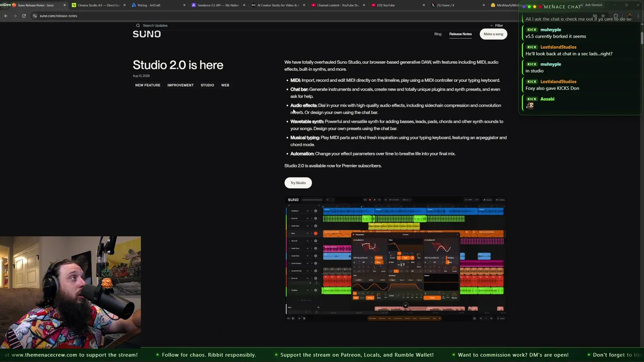
Task: Close the (1) Home / X tab
Action: pos(484,5)
